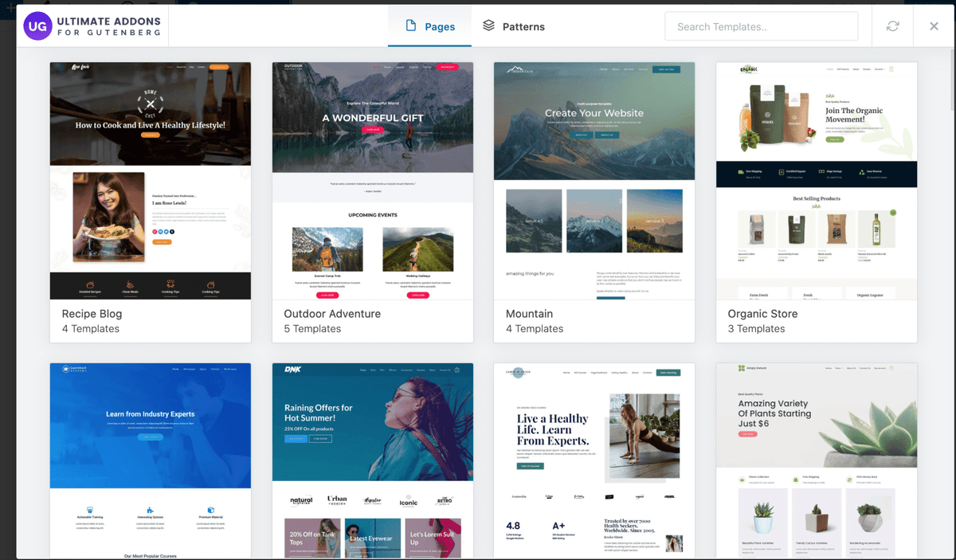Focus the Search Templates input field
The width and height of the screenshot is (956, 560).
(x=761, y=26)
